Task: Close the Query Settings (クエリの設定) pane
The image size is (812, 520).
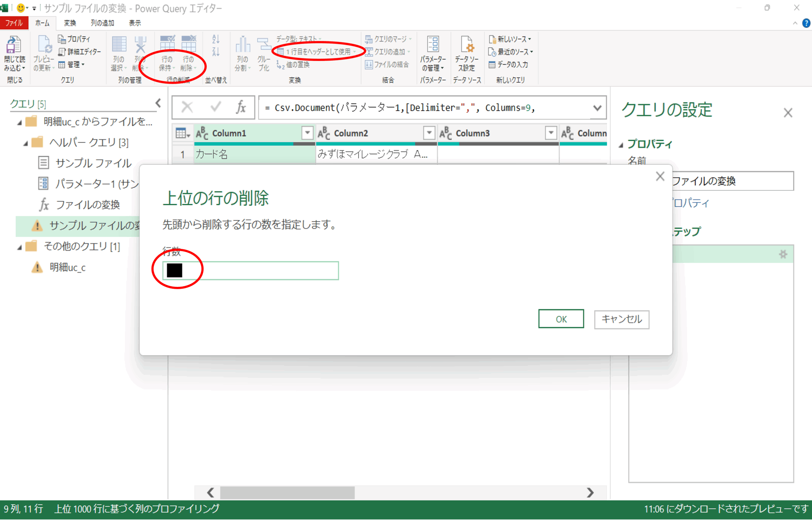Action: [788, 113]
